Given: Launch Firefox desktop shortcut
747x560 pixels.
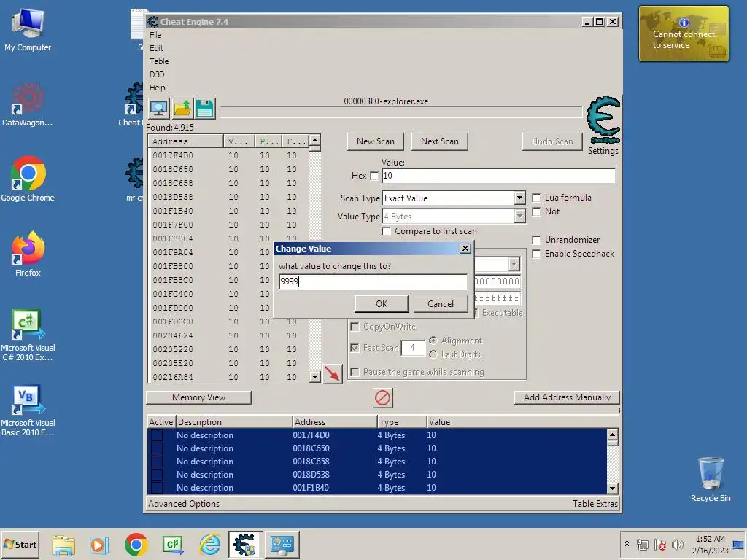Looking at the screenshot, I should coord(28,254).
